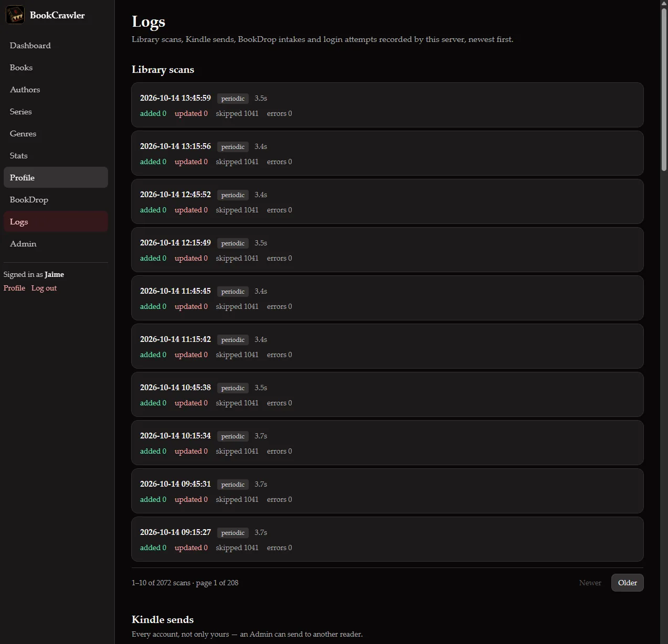Viewport: 668px width, 644px height.
Task: Open Genres from the sidebar
Action: [x=56, y=134]
